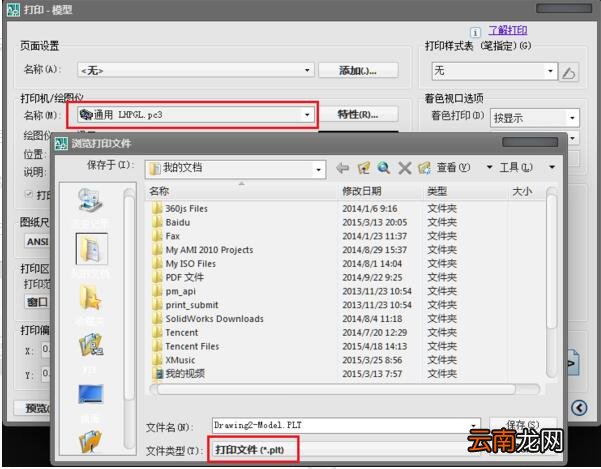Open the 着色打印 按显示 dropdown
601x469 pixels.
tap(535, 118)
